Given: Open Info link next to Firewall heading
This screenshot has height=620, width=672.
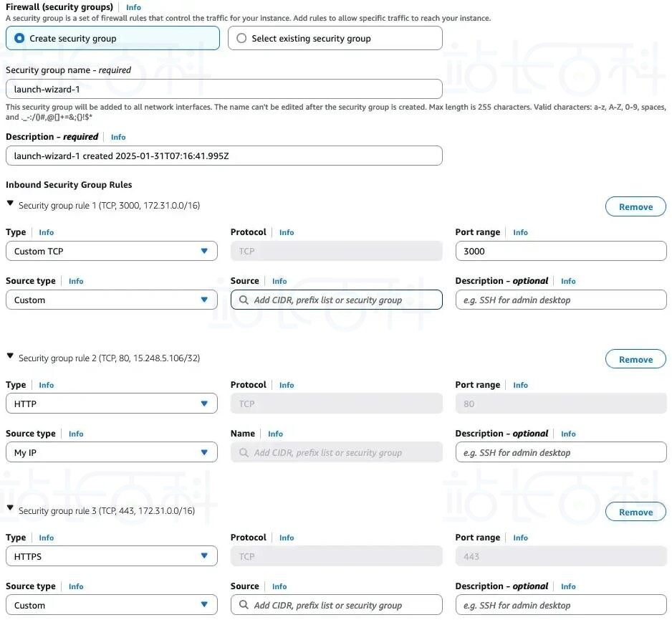Looking at the screenshot, I should click(x=133, y=7).
